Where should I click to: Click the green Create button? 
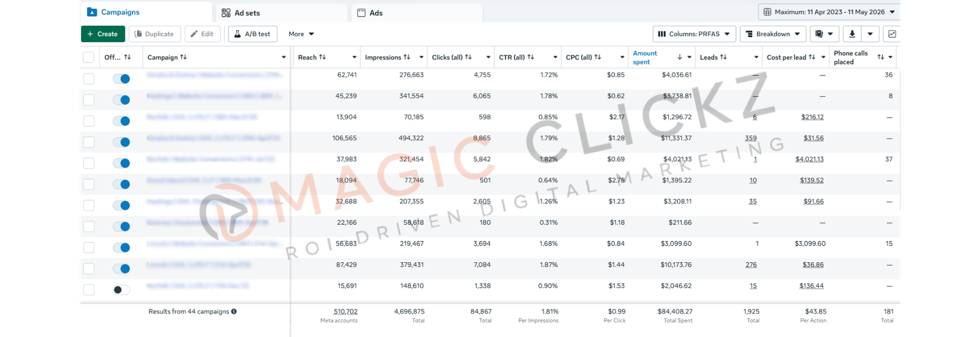pyautogui.click(x=103, y=34)
